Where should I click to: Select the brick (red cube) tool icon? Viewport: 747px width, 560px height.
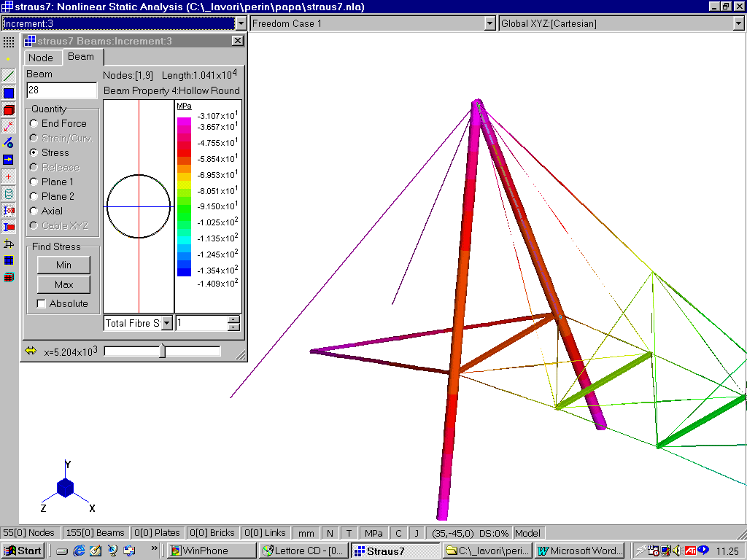[9, 110]
